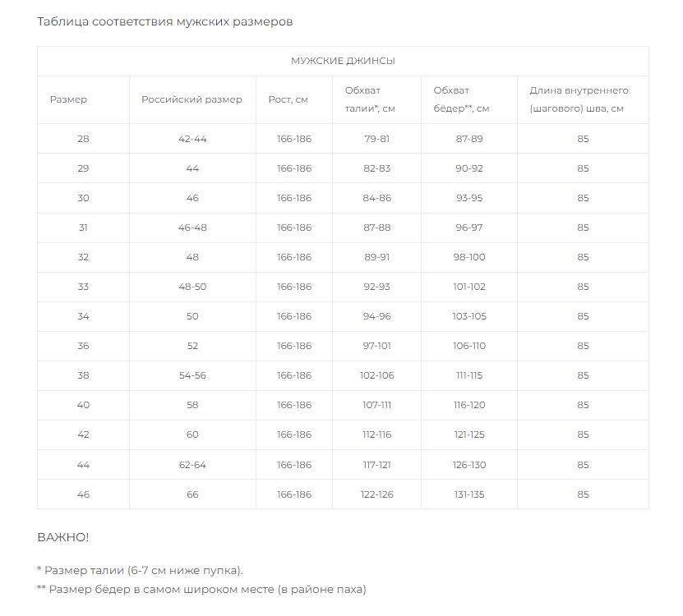This screenshot has width=683, height=616.
Task: Click the waist measurement footnote text
Action: [141, 570]
